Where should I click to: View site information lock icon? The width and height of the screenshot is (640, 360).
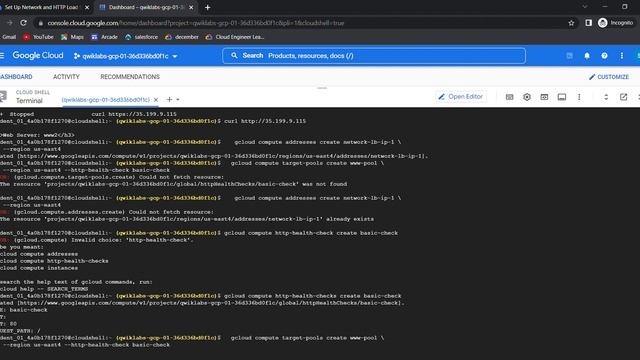pyautogui.click(x=40, y=23)
